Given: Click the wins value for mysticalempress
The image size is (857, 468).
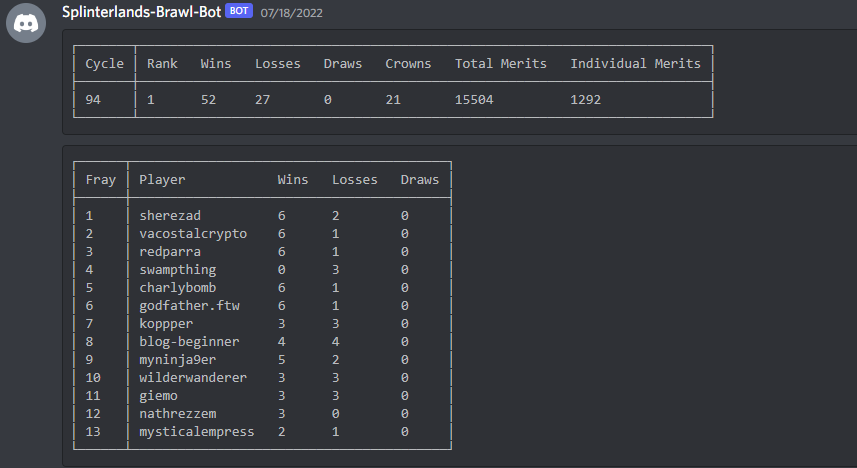Looking at the screenshot, I should (x=281, y=432).
